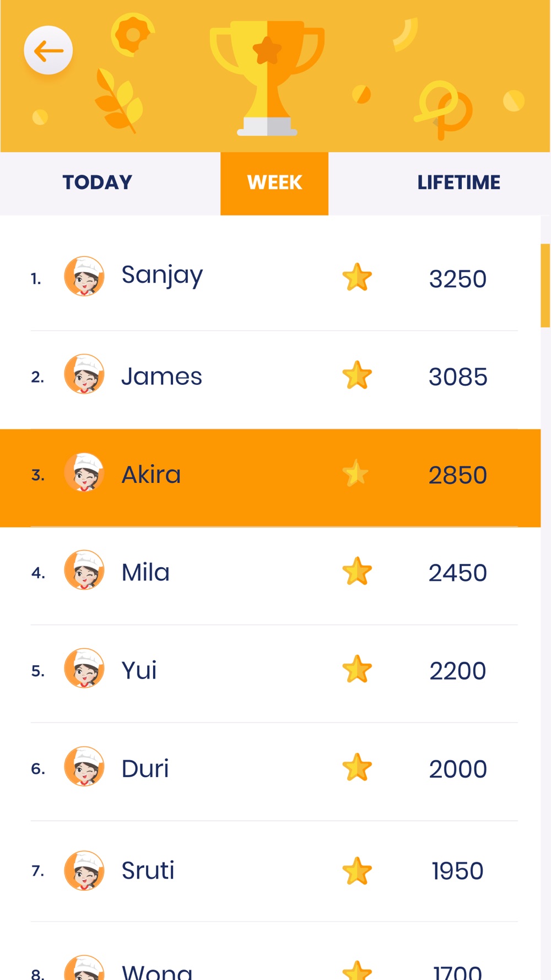
Task: Tap the score 1950 for Sruti
Action: point(457,871)
